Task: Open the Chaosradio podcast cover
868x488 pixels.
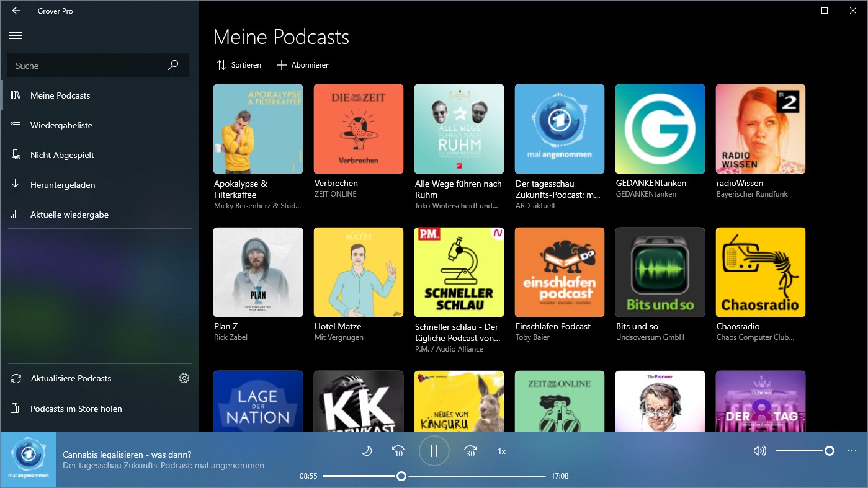Action: coord(761,272)
